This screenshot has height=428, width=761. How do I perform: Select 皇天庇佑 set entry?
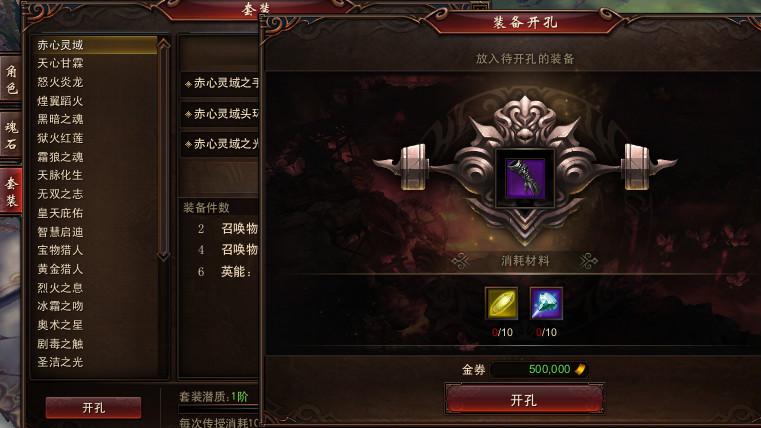(x=60, y=213)
